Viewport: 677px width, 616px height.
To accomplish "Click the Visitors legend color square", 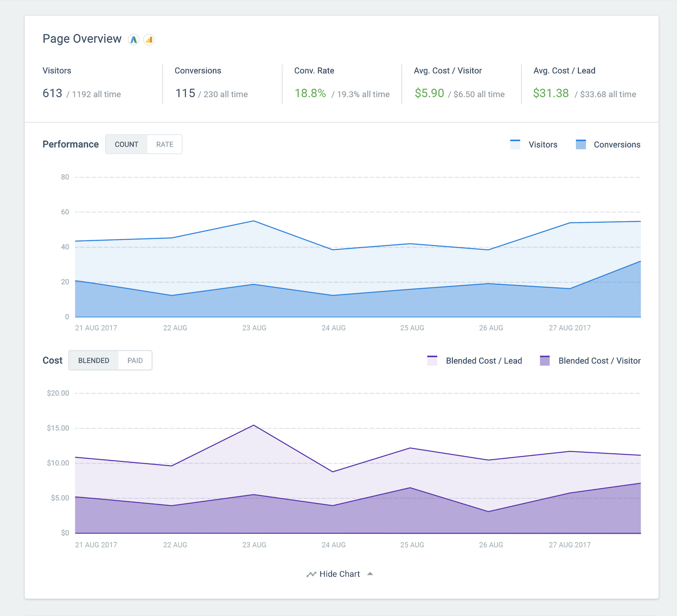I will pos(515,144).
